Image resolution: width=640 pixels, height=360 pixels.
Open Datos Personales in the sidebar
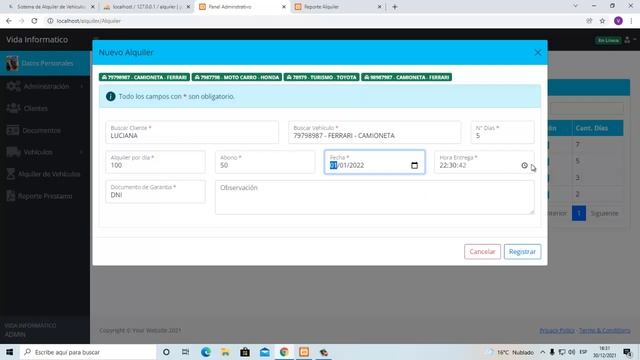(45, 63)
